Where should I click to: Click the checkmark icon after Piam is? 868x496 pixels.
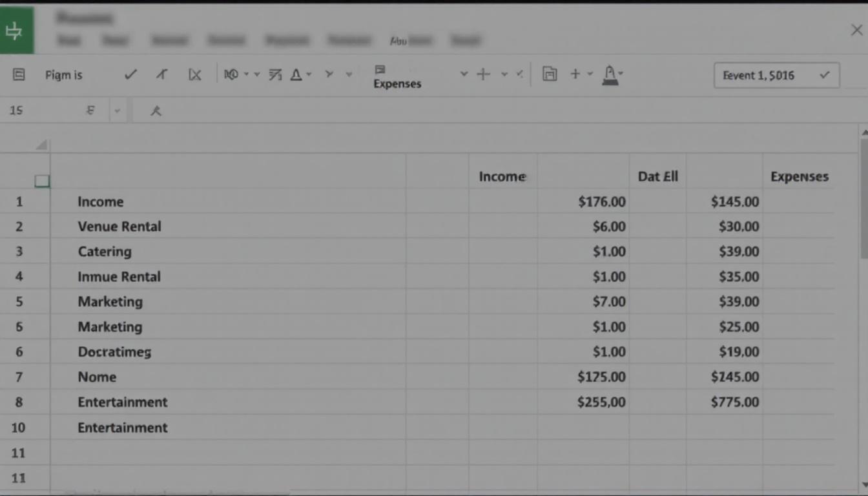[x=130, y=75]
